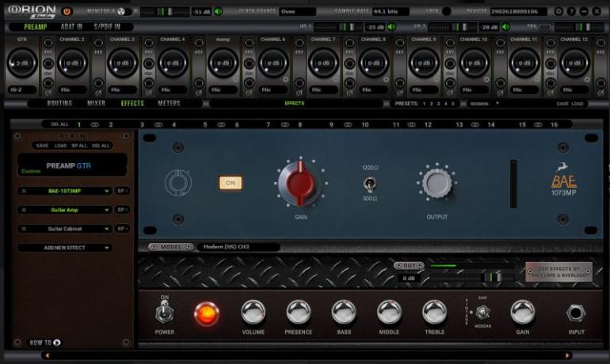Click SAVE in the AFX panel
Image resolution: width=610 pixels, height=364 pixels.
tap(42, 146)
